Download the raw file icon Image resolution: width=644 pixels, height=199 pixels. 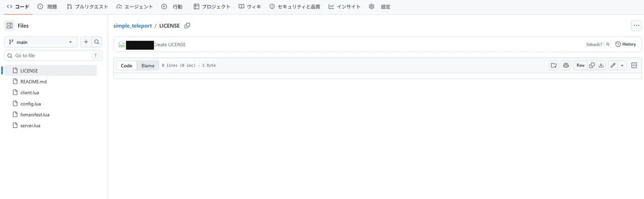601,65
